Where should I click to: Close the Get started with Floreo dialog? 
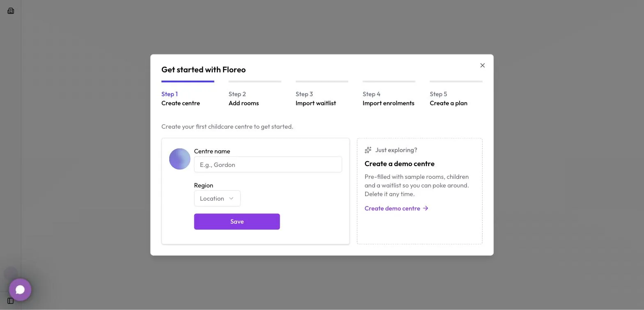[x=483, y=65]
